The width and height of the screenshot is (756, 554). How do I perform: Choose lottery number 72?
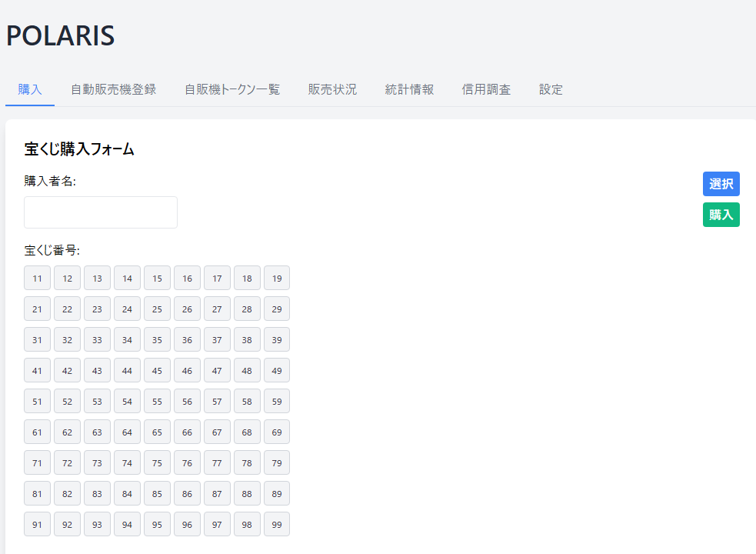tap(67, 463)
